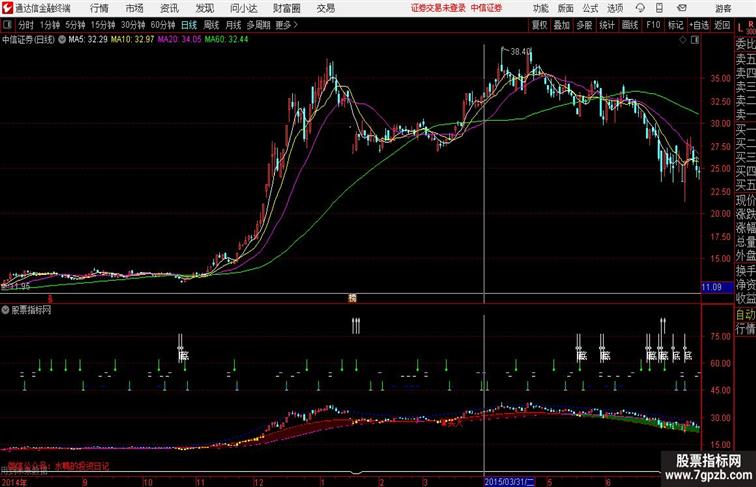756x487 pixels.
Task: Switch to 5分钟 period
Action: point(75,25)
